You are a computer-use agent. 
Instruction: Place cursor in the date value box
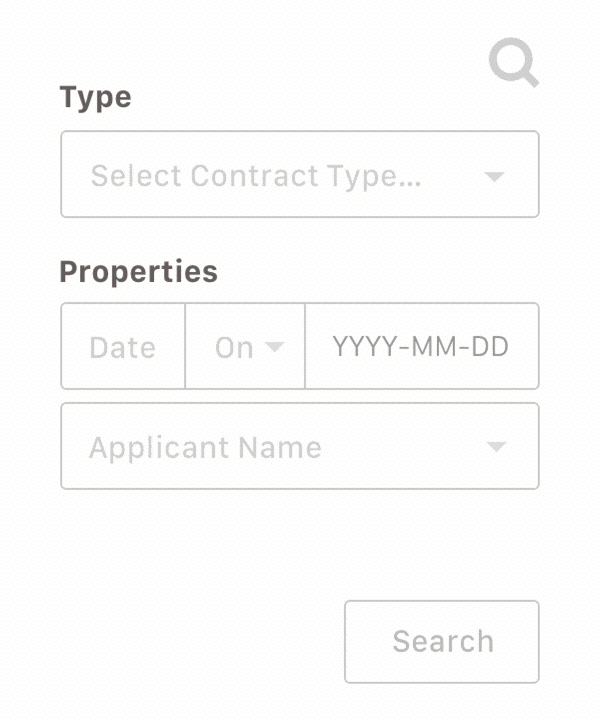tap(422, 346)
